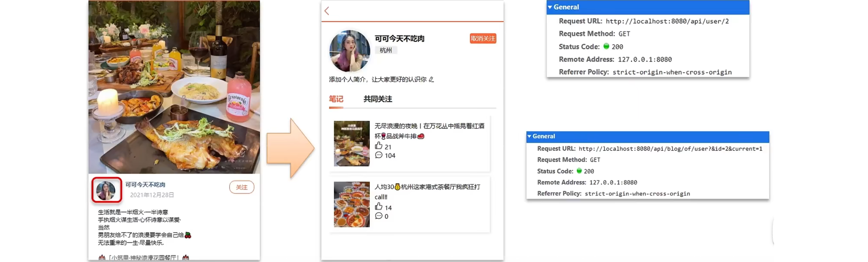Image resolution: width=868 pixels, height=262 pixels.
Task: Open thumbnail of the 人均30 茶餐厅 post
Action: [351, 204]
